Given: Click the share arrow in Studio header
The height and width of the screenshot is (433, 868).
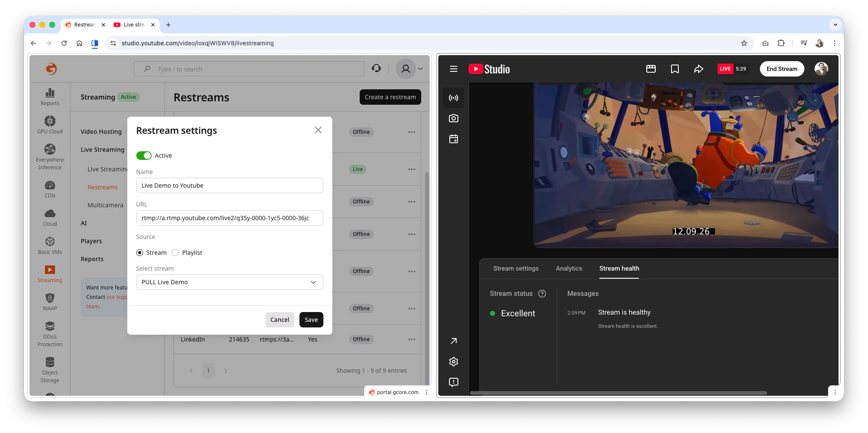Looking at the screenshot, I should 699,68.
